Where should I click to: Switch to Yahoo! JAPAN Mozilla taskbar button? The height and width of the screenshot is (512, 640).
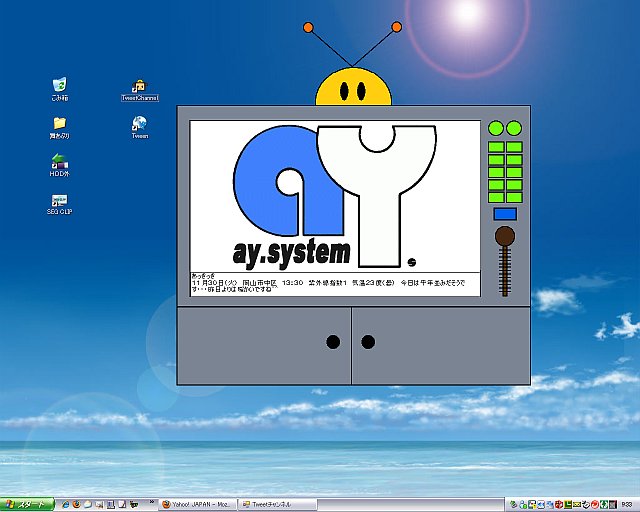coord(198,505)
